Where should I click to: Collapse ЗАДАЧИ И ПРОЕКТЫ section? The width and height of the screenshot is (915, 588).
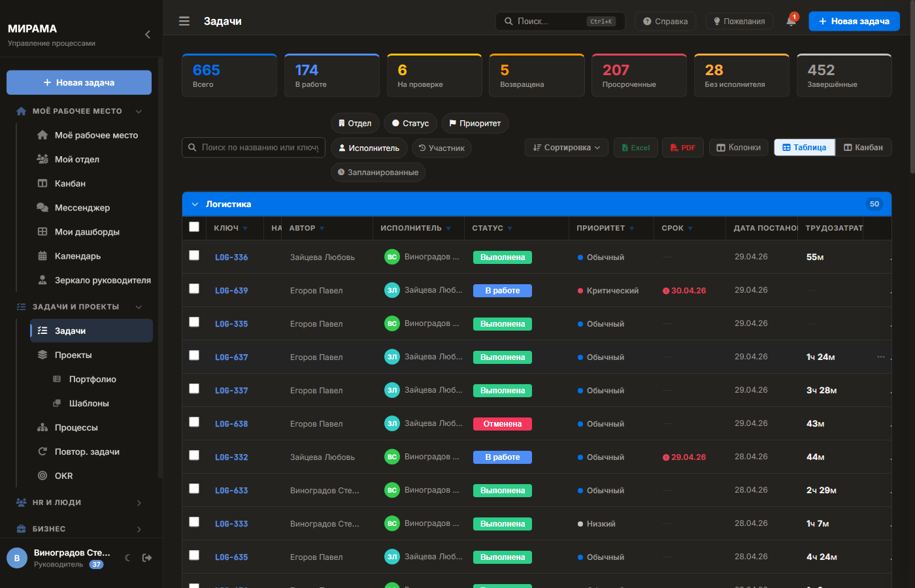click(x=78, y=307)
